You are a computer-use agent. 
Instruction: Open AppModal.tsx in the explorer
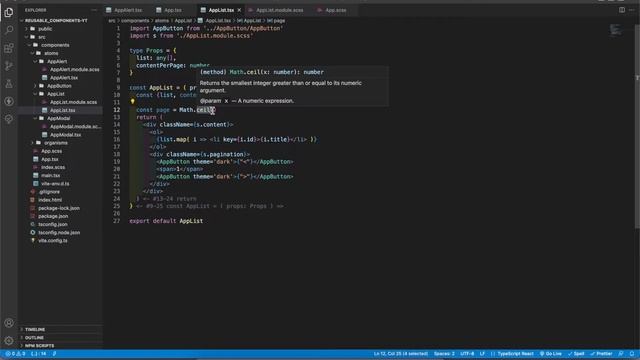click(65, 135)
